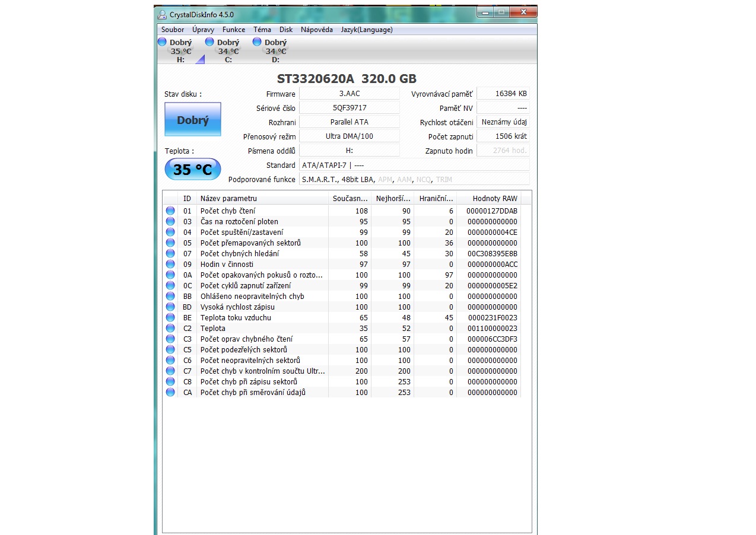Click RAW value 000006CC3DF3
The image size is (756, 535).
coord(491,339)
